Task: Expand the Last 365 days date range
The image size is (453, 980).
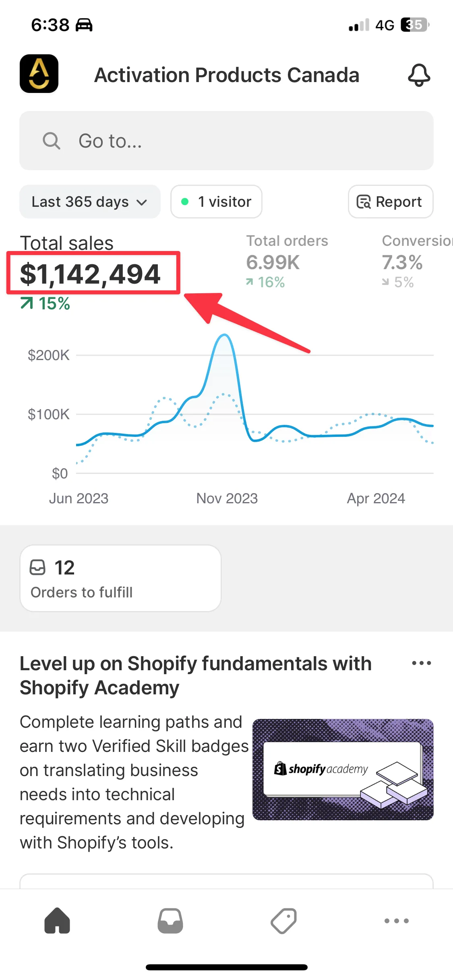Action: 90,202
